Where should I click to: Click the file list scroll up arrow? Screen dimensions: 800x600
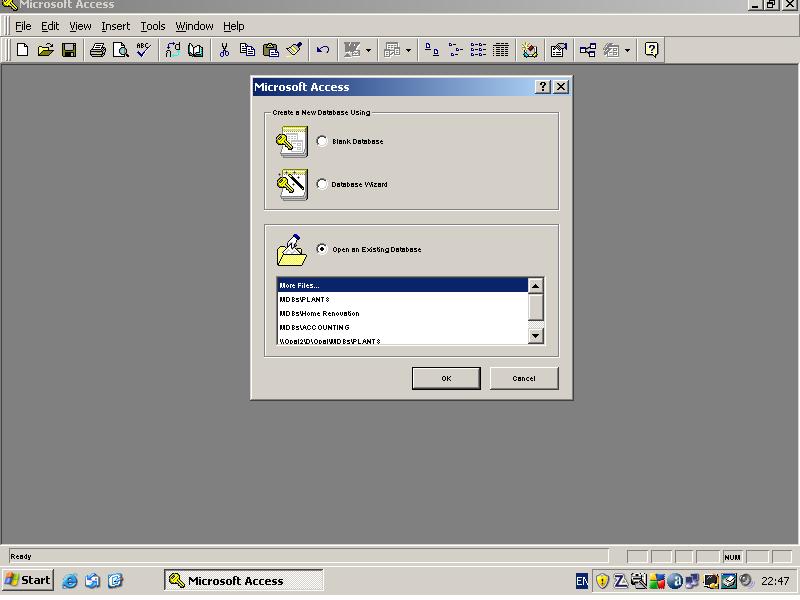[x=535, y=286]
